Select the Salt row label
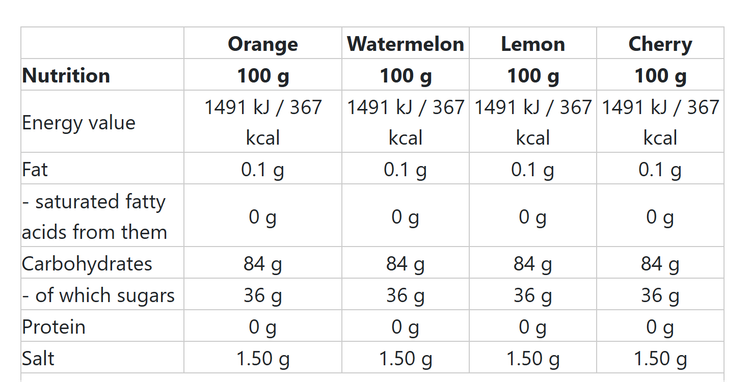Viewport: 750px width, 382px height. pyautogui.click(x=38, y=358)
